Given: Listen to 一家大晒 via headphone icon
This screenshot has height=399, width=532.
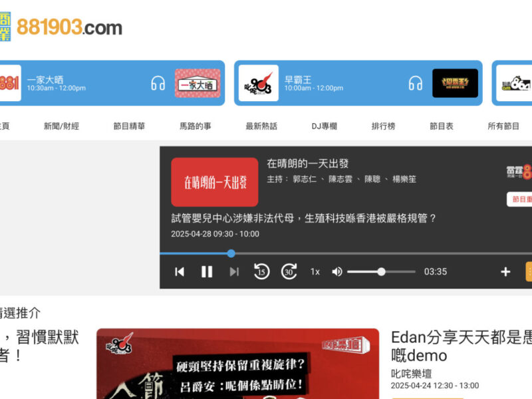Looking at the screenshot, I should (158, 83).
